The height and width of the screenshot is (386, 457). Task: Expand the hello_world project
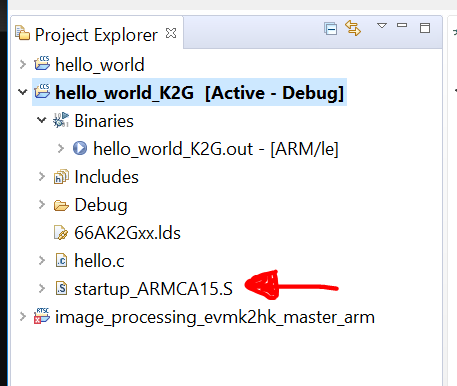click(23, 64)
